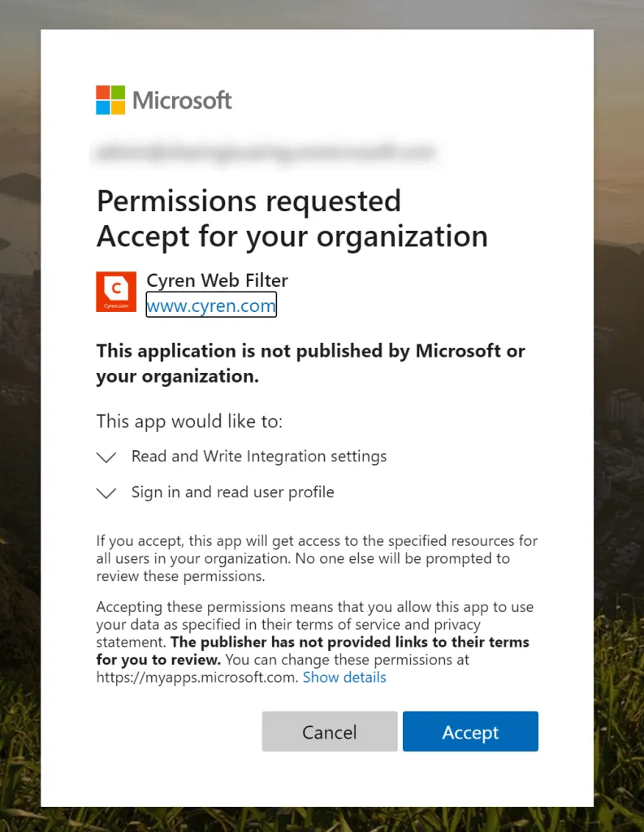Open the www.cyren.com link
Viewport: 644px width, 832px height.
[211, 305]
